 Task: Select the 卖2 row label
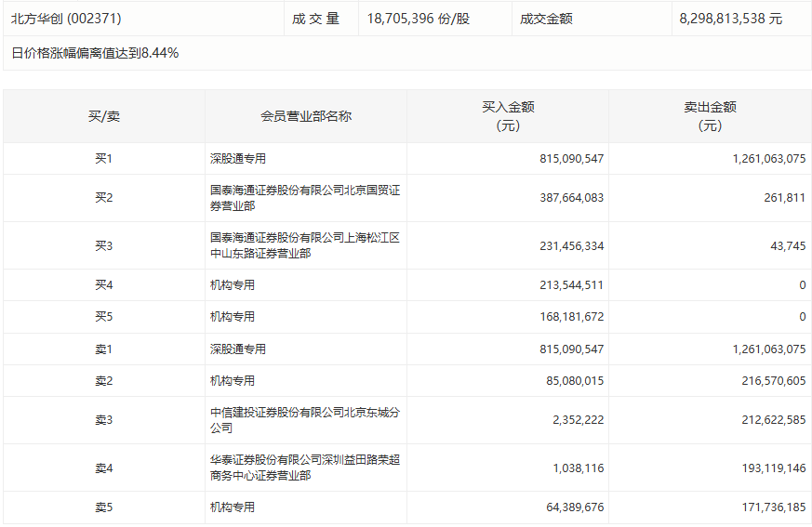click(x=103, y=380)
